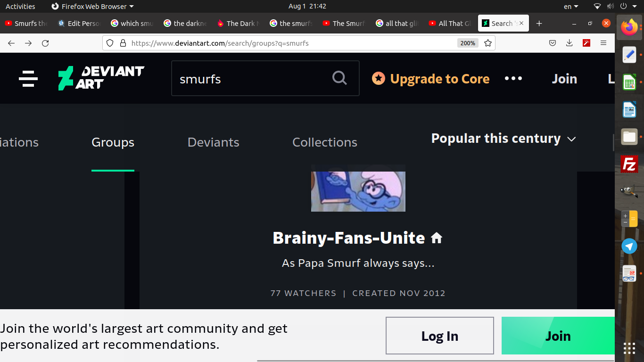Open the clock and calendar panel
This screenshot has width=644, height=362.
pyautogui.click(x=307, y=6)
